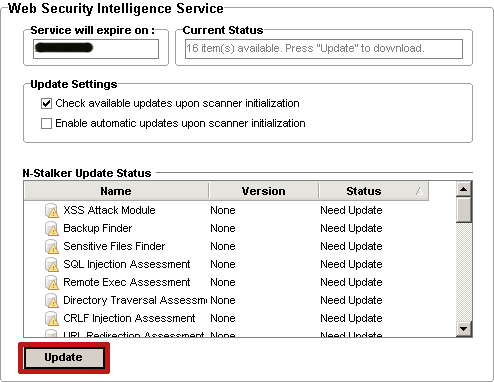Image resolution: width=494 pixels, height=382 pixels.
Task: Click 'Need Update' status for XSS Attack Module
Action: click(351, 210)
